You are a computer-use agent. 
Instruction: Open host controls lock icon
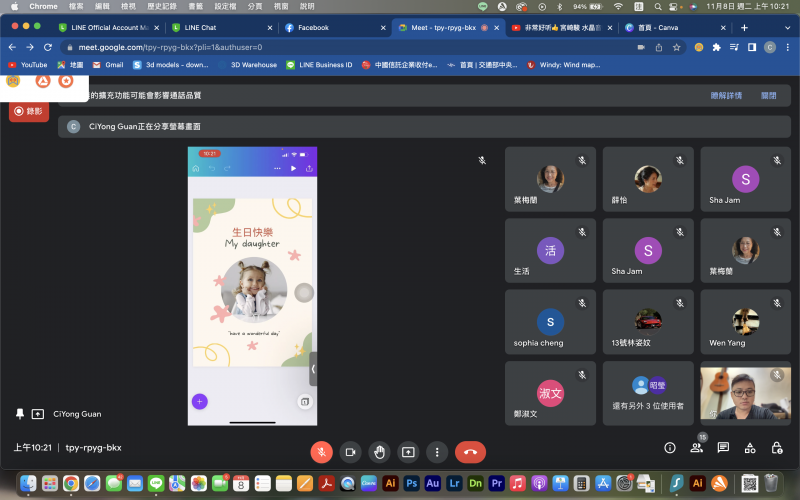[x=776, y=448]
